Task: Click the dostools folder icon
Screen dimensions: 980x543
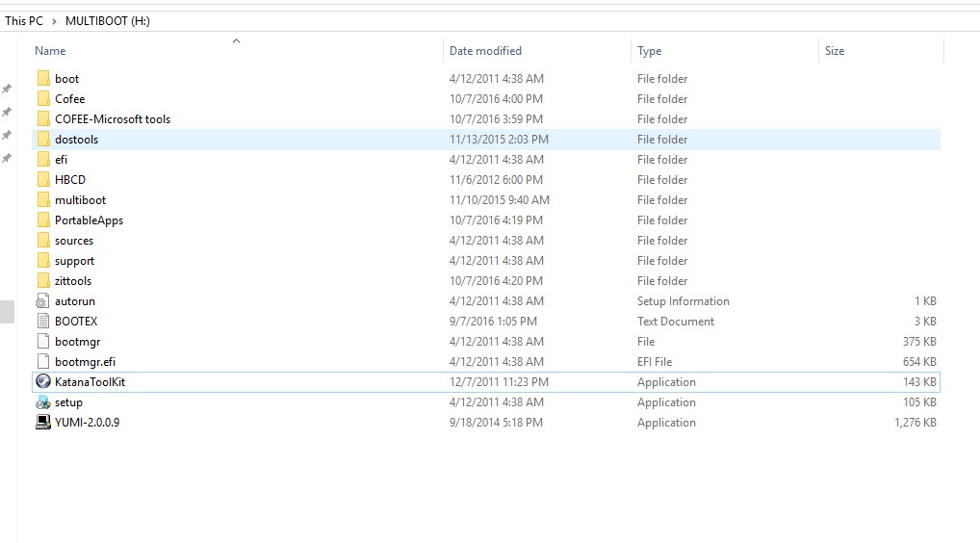Action: (x=43, y=139)
